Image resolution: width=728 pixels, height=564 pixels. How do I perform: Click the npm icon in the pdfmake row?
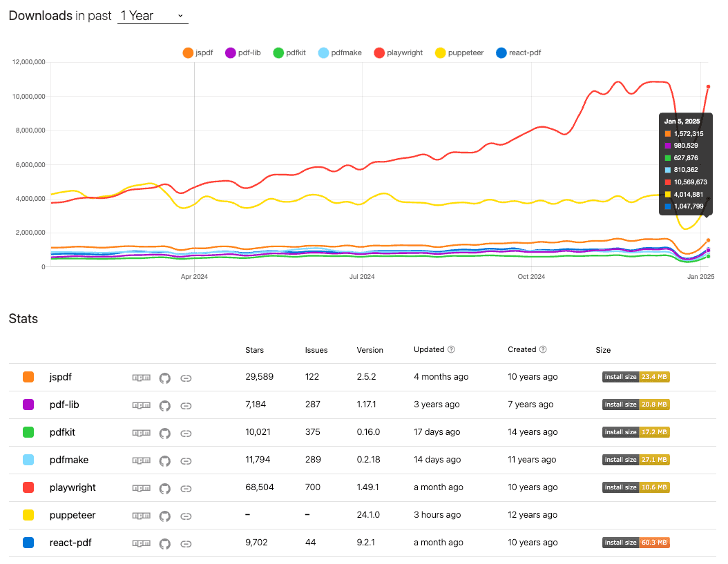pos(142,460)
